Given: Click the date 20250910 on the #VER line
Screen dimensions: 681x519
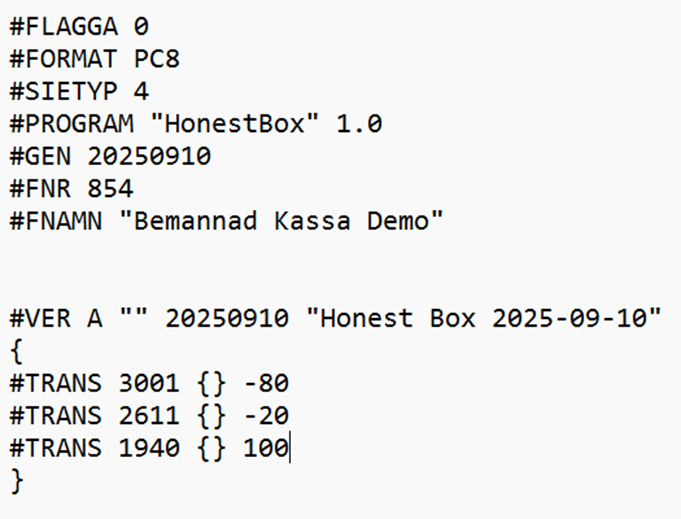Looking at the screenshot, I should pyautogui.click(x=227, y=319).
